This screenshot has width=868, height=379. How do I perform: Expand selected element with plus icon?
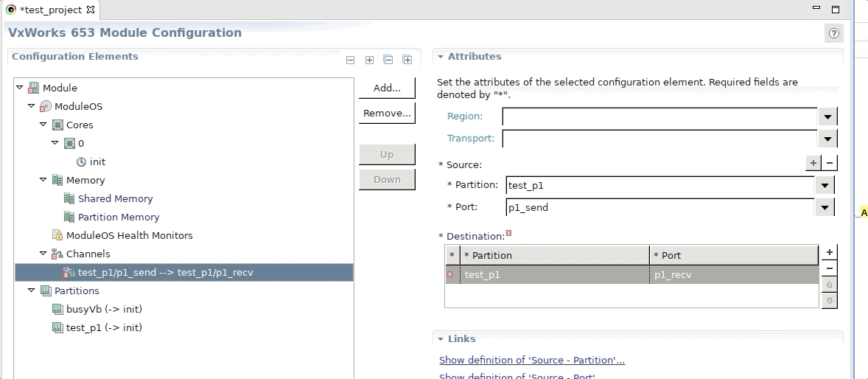click(369, 60)
